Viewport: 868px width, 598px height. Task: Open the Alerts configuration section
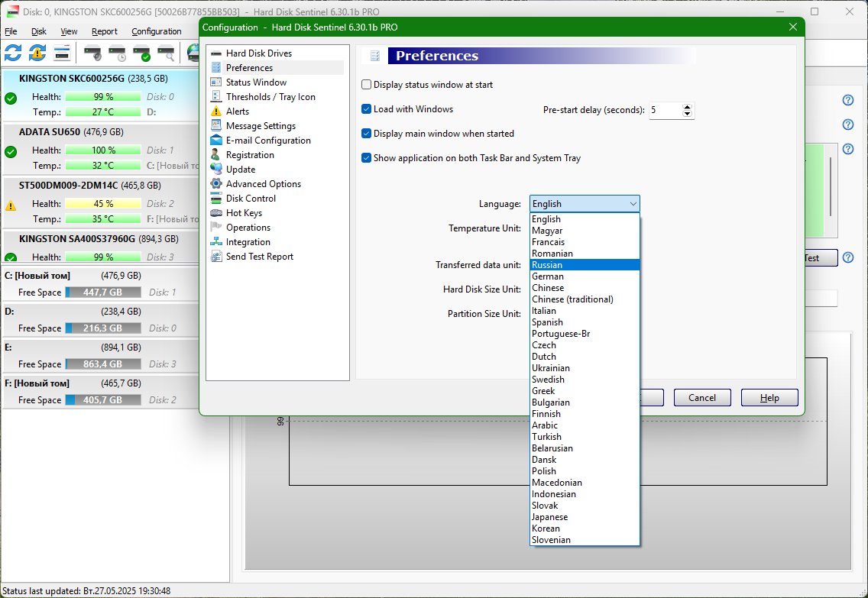click(238, 112)
